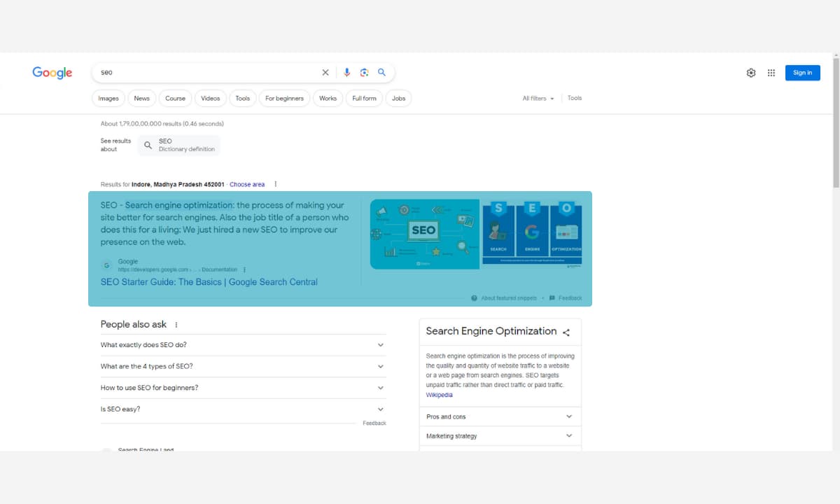Clear the search box with X icon
840x504 pixels.
point(325,72)
